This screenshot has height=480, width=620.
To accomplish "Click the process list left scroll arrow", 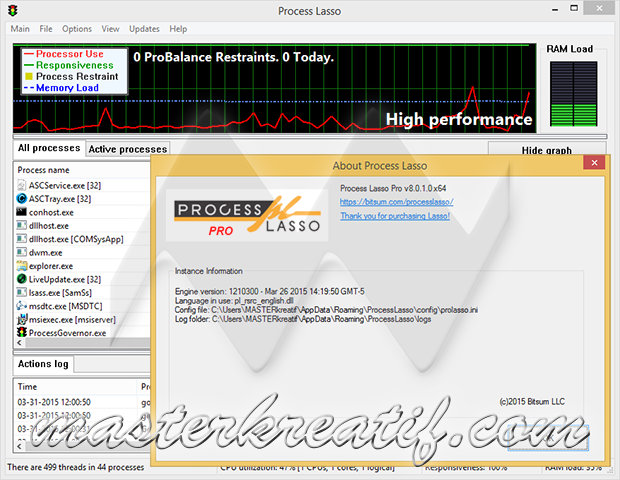I will pos(19,343).
